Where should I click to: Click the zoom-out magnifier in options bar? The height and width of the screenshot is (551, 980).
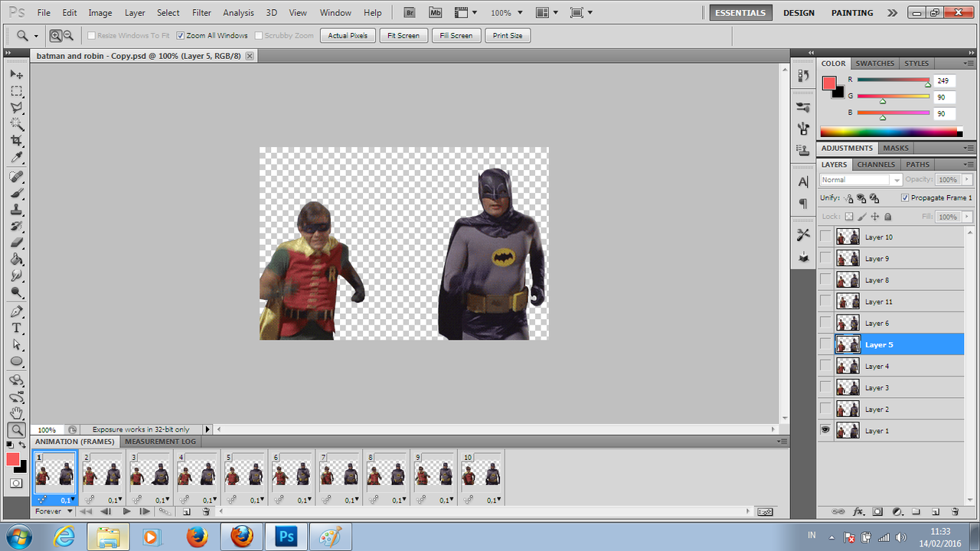pos(68,35)
